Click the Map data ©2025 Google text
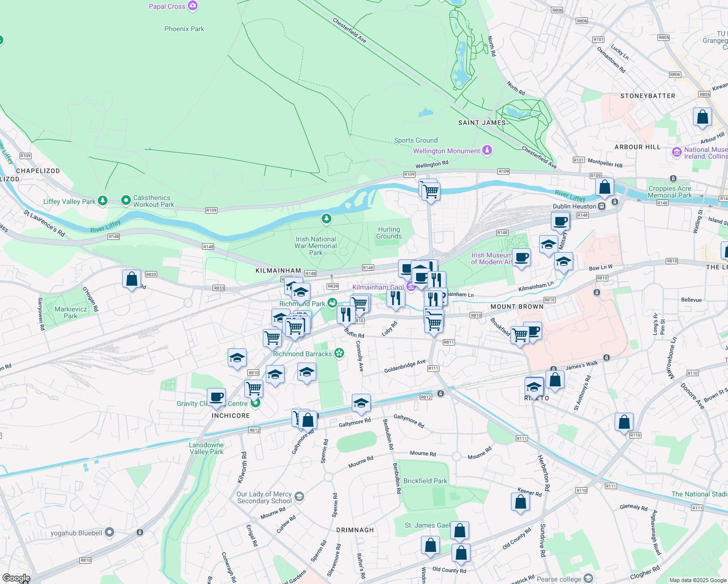 click(x=698, y=580)
